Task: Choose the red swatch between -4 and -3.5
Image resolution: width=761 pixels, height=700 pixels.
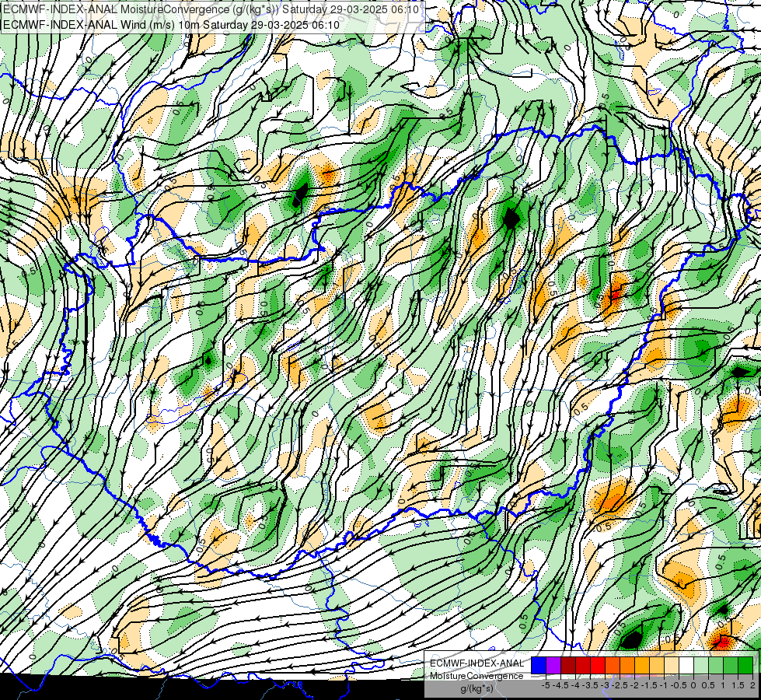Action: pos(583,665)
